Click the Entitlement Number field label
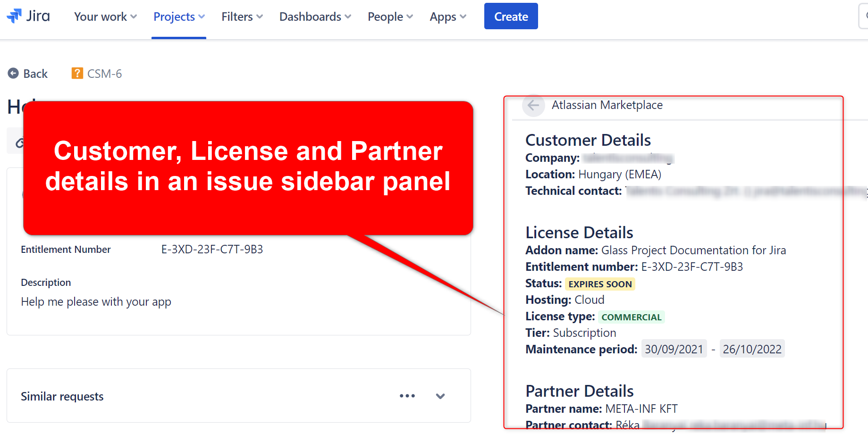This screenshot has height=434, width=868. click(66, 249)
